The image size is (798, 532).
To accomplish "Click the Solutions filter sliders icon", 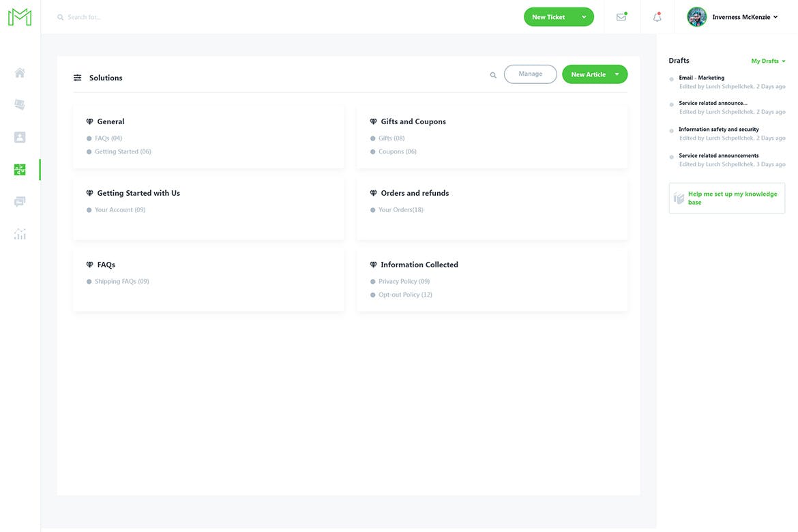I will click(78, 78).
